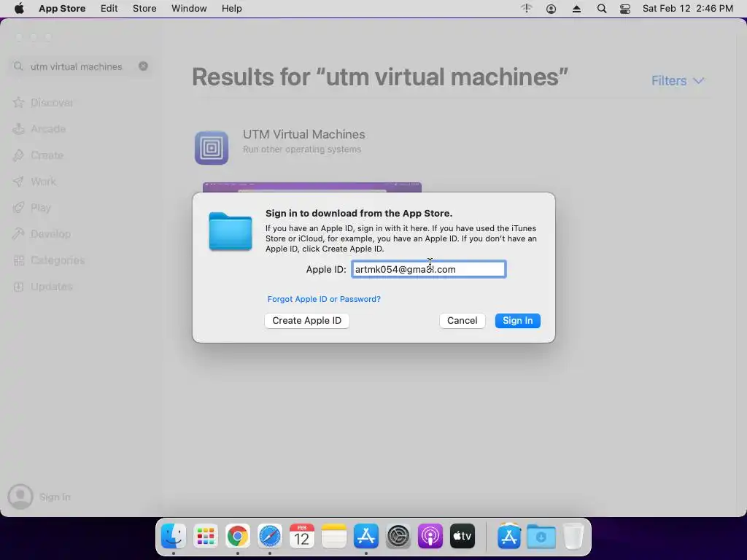
Task: Click the UTM app screenshot preview
Action: pyautogui.click(x=312, y=187)
